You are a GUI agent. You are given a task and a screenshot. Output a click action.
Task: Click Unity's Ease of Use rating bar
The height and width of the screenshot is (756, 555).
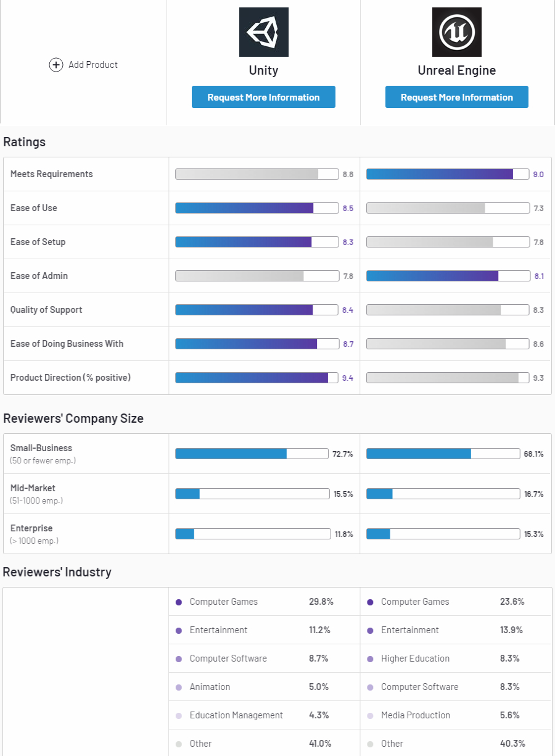(257, 208)
